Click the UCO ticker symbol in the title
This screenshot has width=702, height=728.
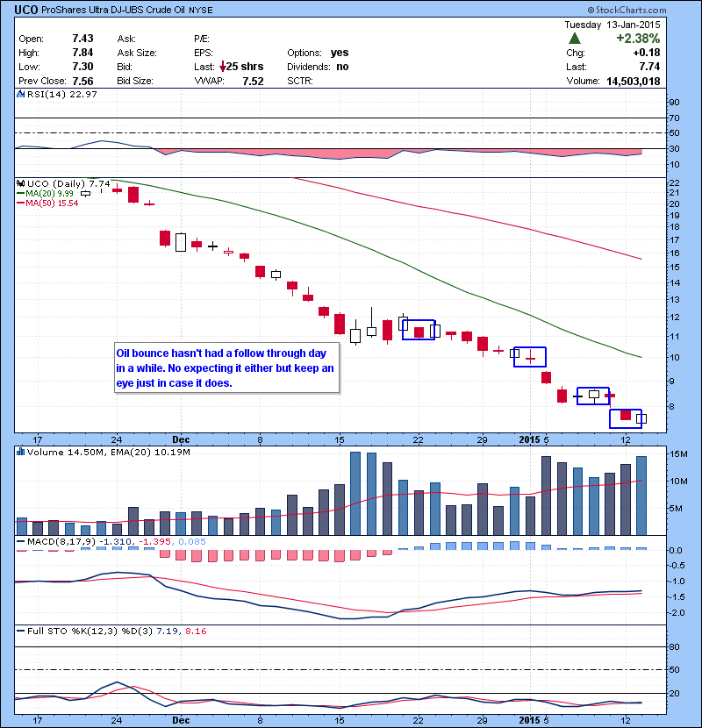point(26,10)
